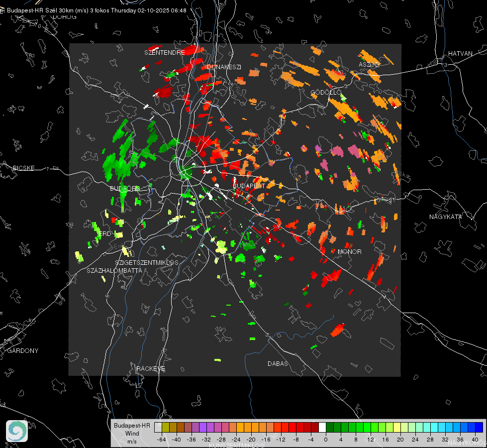
Task: Click the DUNAKESZI city label
Action: 224,67
